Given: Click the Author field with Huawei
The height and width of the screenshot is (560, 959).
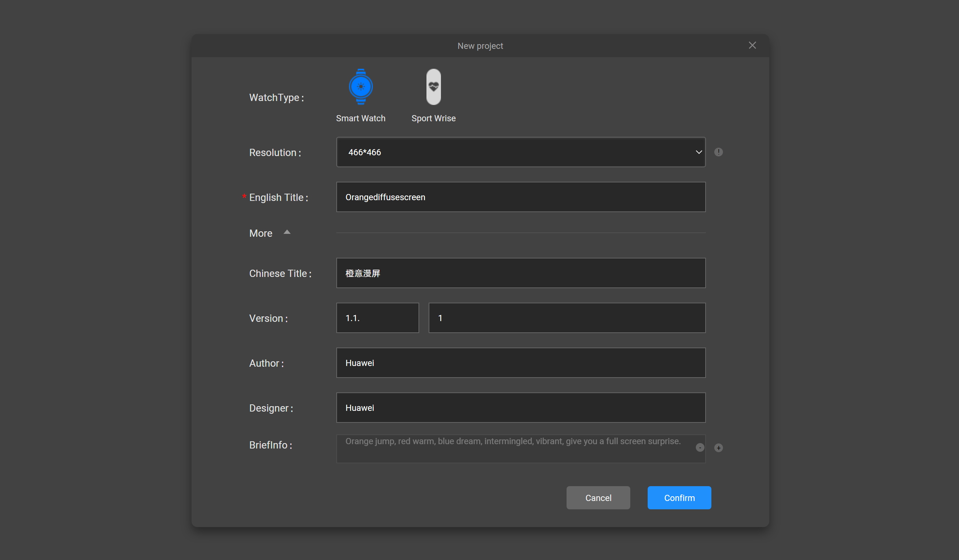Looking at the screenshot, I should pos(521,363).
